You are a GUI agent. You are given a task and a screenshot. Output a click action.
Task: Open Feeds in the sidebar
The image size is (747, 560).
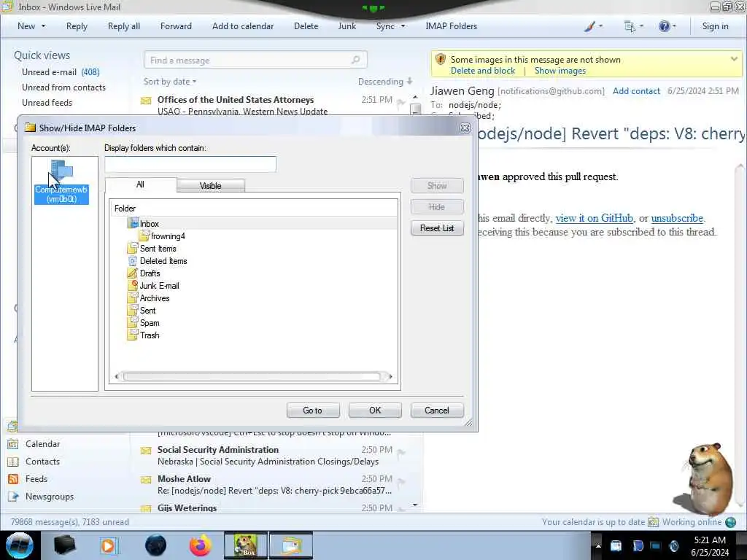(28, 479)
